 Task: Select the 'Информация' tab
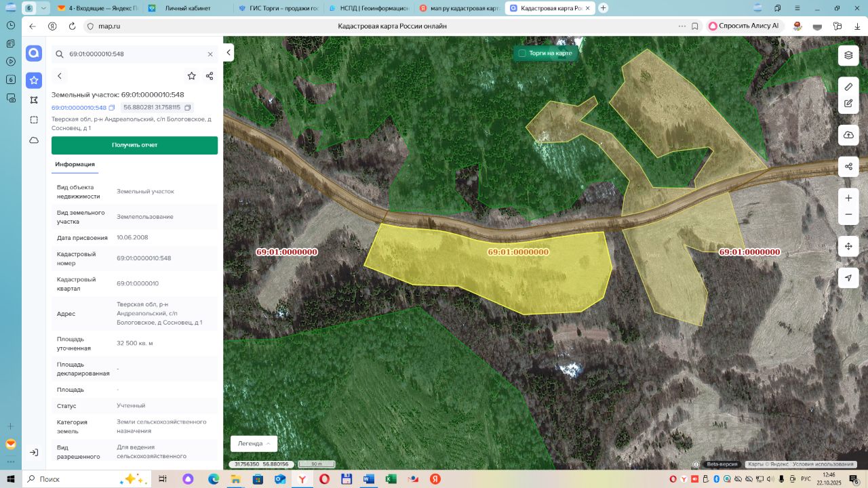pyautogui.click(x=75, y=165)
